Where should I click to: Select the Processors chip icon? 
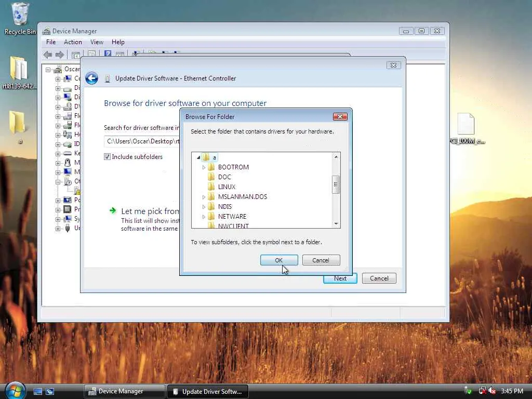coord(68,209)
